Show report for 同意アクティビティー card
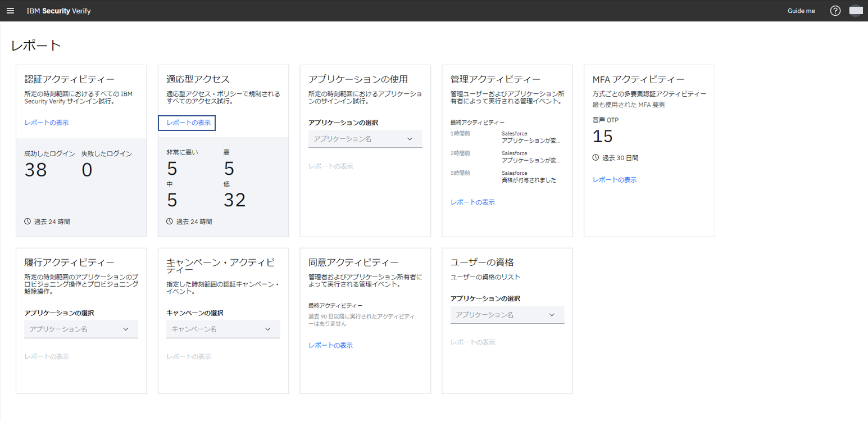This screenshot has height=421, width=868. pyautogui.click(x=330, y=345)
